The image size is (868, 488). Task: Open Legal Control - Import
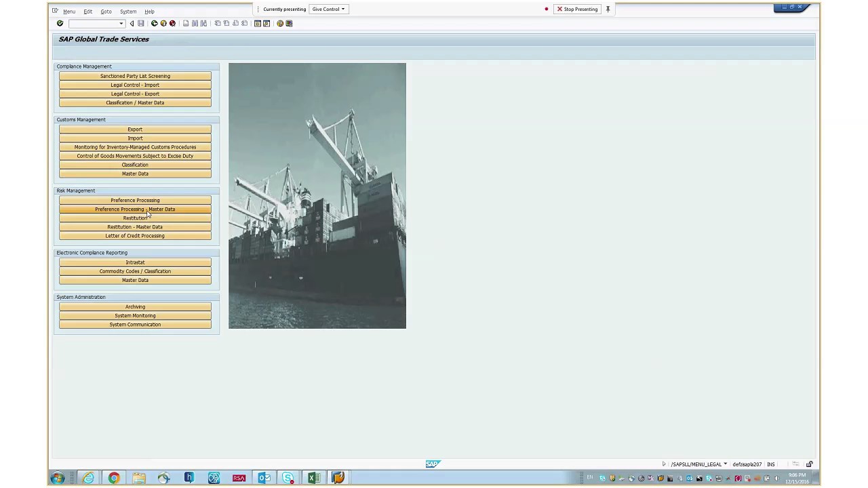[135, 85]
